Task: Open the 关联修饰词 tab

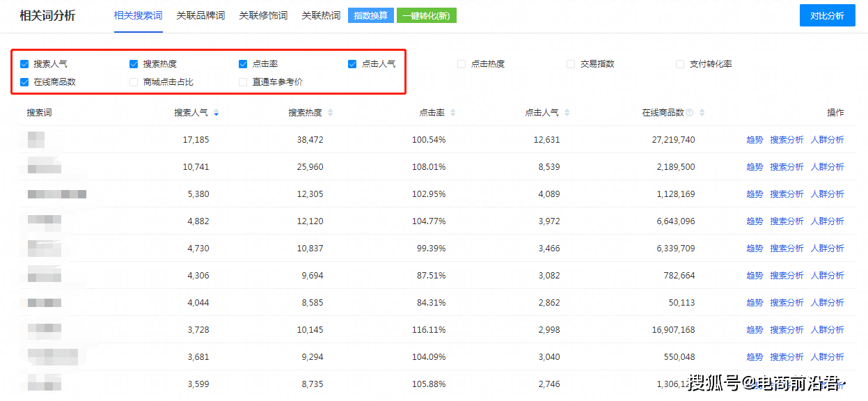Action: 263,15
